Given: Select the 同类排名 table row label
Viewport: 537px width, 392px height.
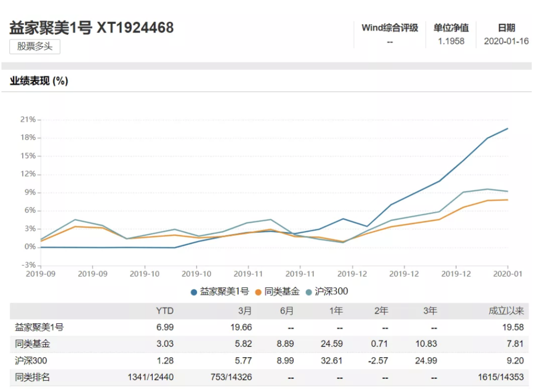Looking at the screenshot, I should point(32,377).
